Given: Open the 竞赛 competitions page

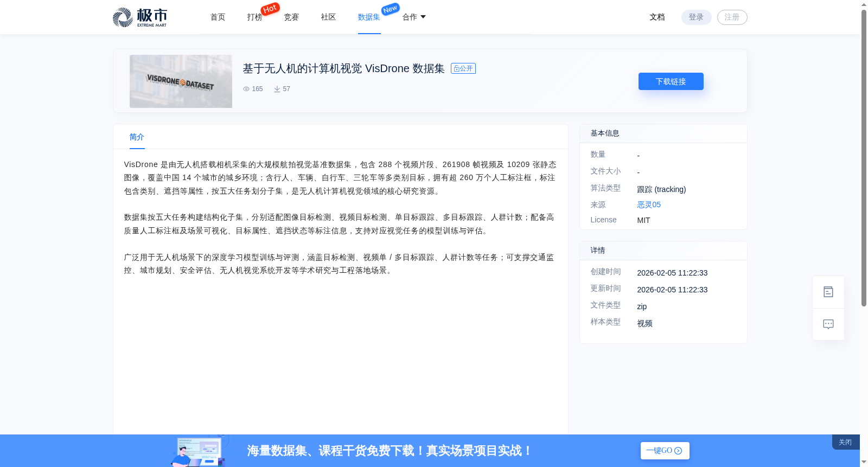Looking at the screenshot, I should (x=291, y=17).
